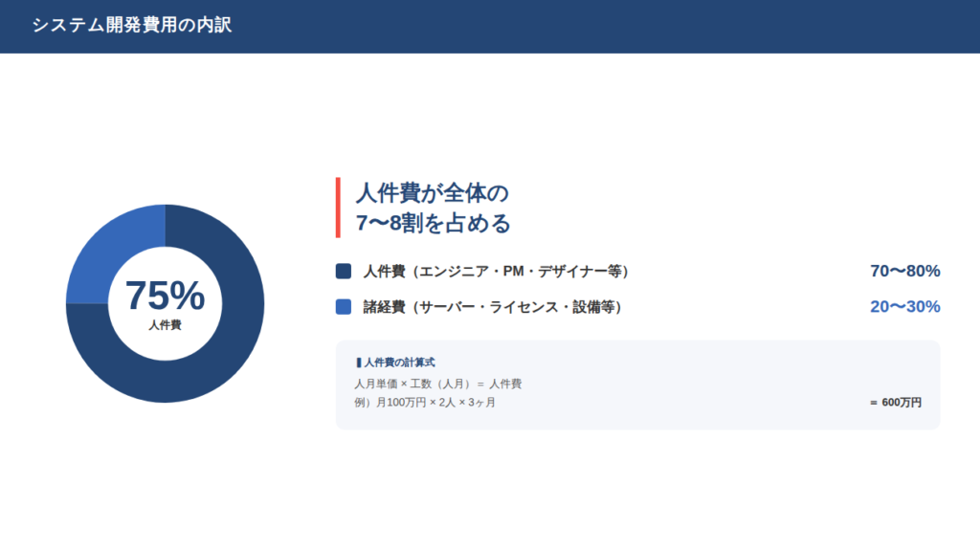Screen dimensions: 980x550
Task: Click the red vertical accent bar
Action: [x=338, y=208]
